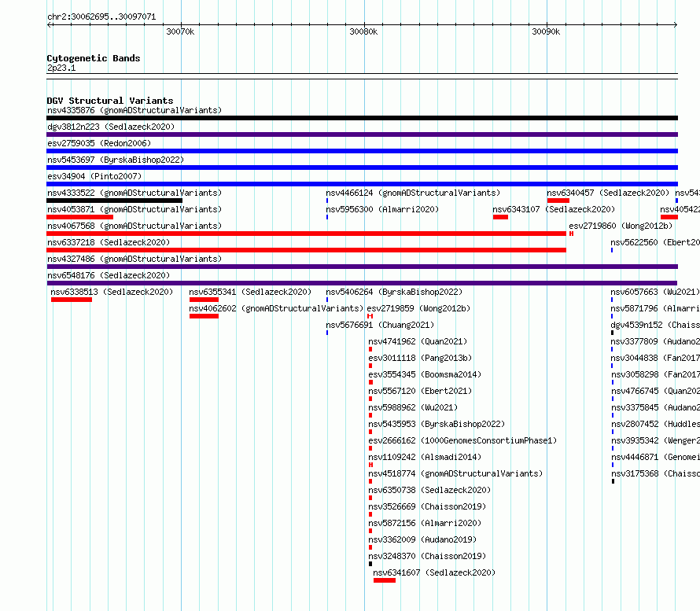Open nsv6548176 (Sedlazeck2020) label
Viewport: 700px width, 611px height.
pos(109,275)
